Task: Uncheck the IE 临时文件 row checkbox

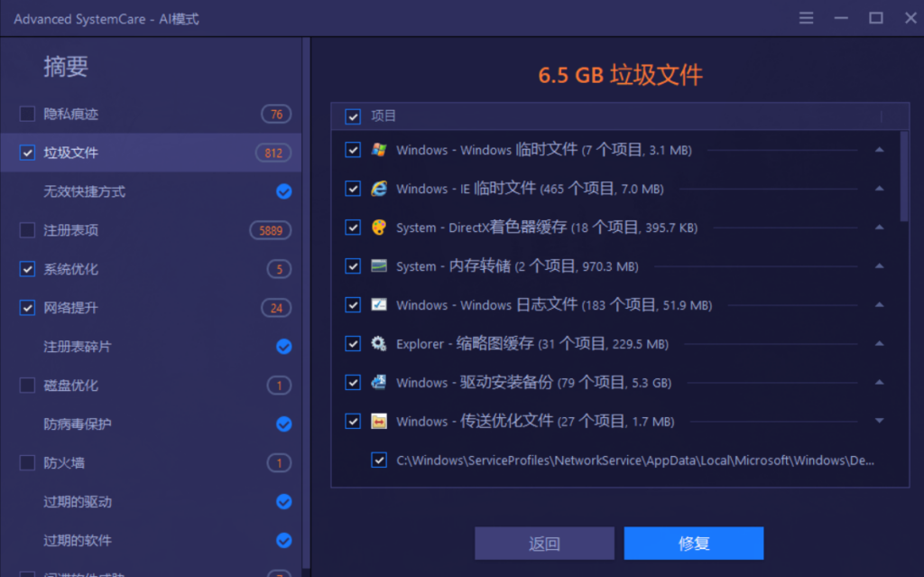Action: click(x=353, y=189)
